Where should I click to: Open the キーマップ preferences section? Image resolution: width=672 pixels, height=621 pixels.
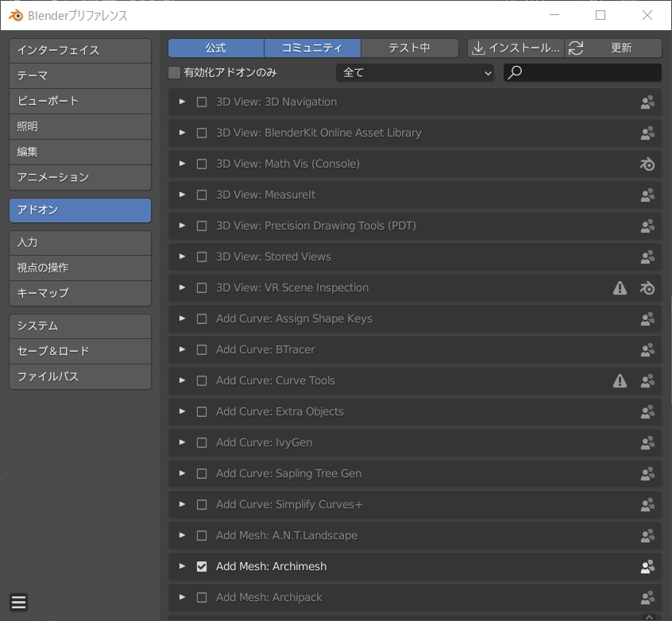click(80, 293)
